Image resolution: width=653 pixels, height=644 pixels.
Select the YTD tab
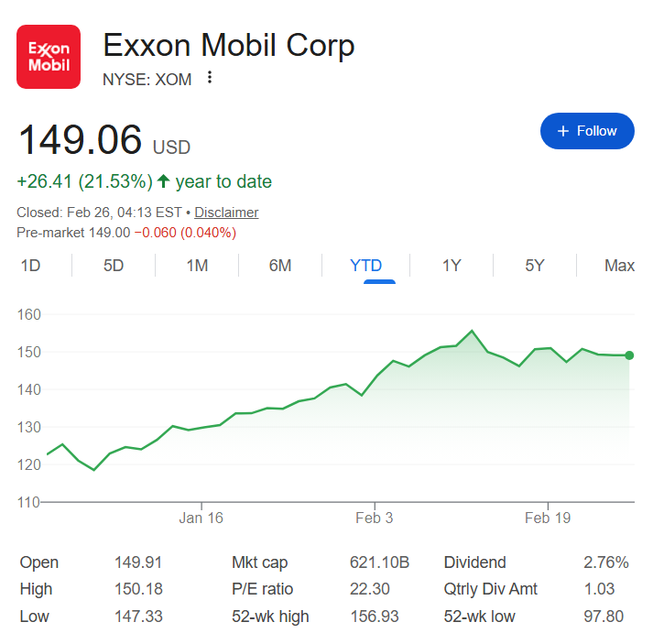tap(365, 266)
